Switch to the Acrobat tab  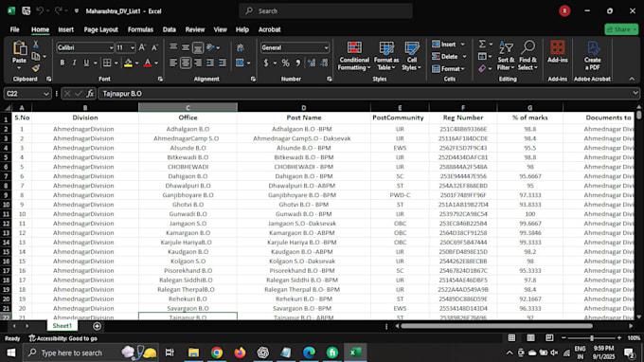(269, 29)
